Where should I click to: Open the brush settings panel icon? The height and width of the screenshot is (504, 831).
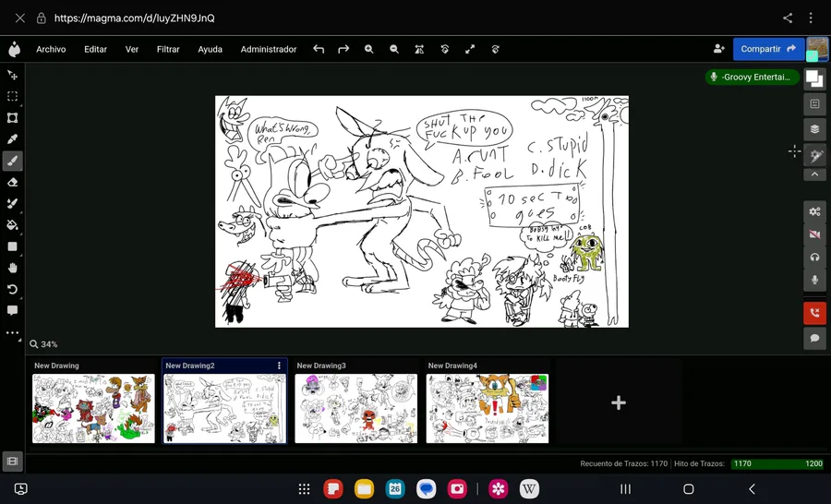[815, 155]
